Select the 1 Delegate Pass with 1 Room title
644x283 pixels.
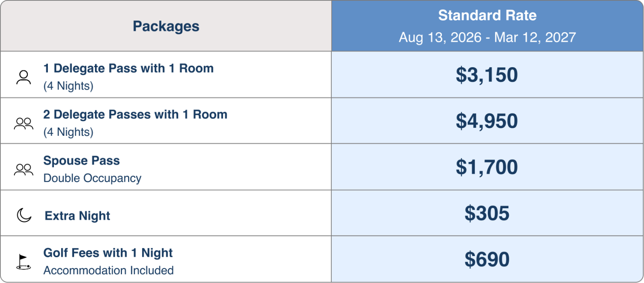[128, 68]
